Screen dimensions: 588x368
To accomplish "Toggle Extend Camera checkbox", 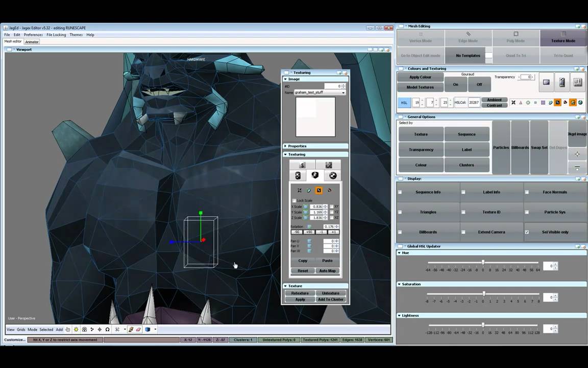I will click(x=463, y=232).
